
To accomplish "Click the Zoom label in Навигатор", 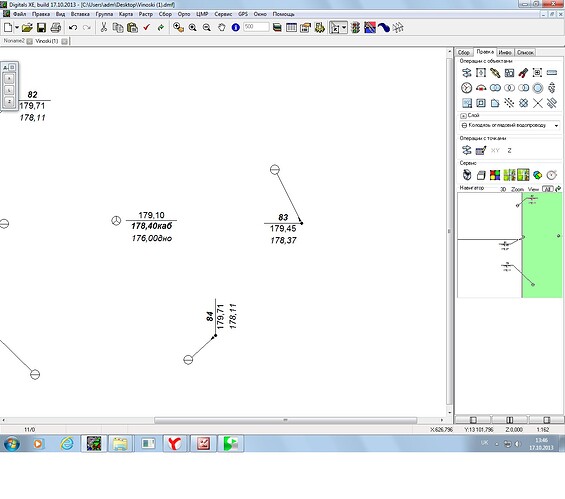I will point(517,189).
